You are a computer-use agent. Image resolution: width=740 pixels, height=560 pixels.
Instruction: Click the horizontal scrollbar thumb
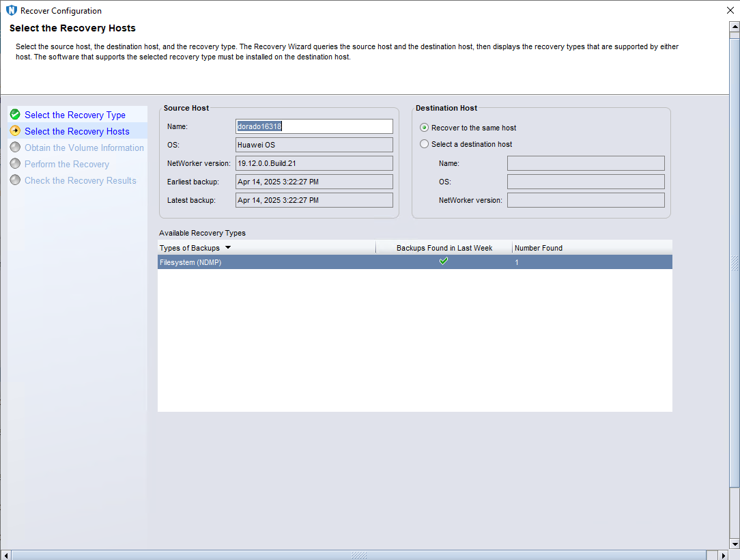(359, 555)
